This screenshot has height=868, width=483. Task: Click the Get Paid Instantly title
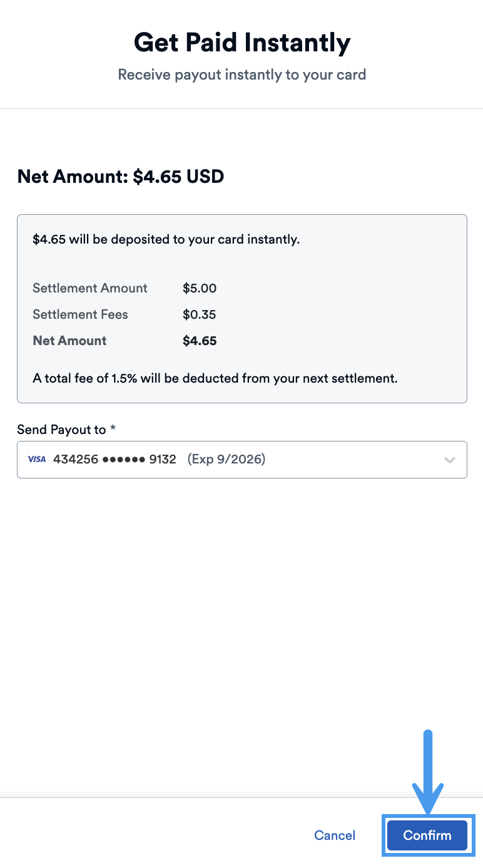[241, 42]
